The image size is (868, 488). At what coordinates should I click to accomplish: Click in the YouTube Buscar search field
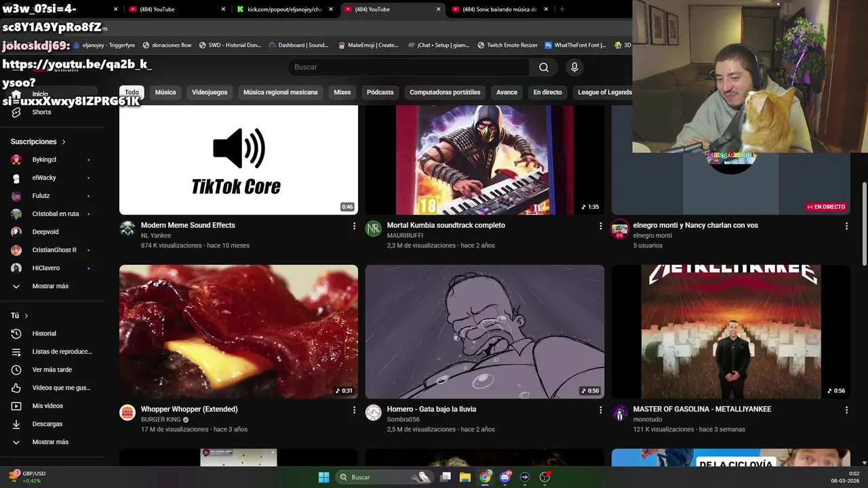click(409, 67)
